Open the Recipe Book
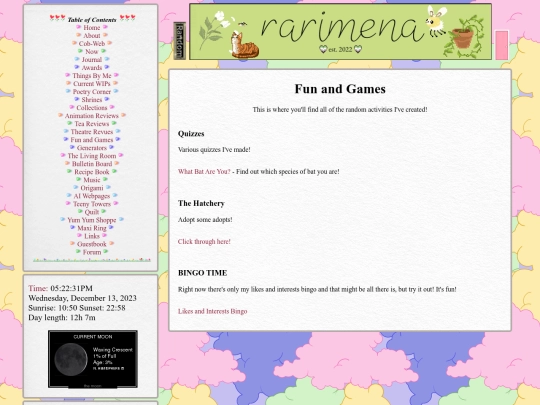 pos(92,172)
